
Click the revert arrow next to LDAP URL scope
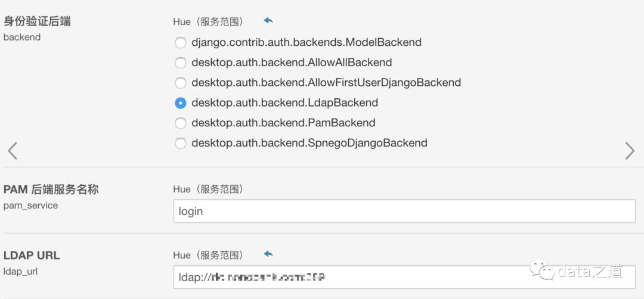click(x=268, y=254)
